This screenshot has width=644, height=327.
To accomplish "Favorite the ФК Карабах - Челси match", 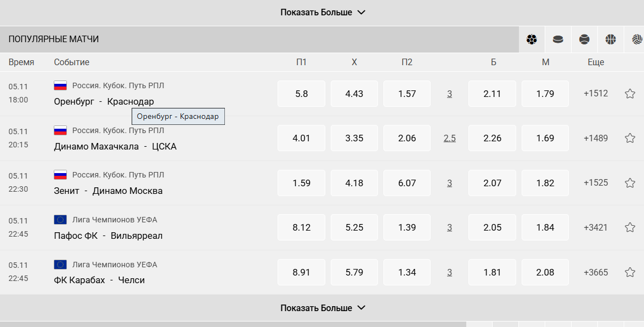I will 630,272.
